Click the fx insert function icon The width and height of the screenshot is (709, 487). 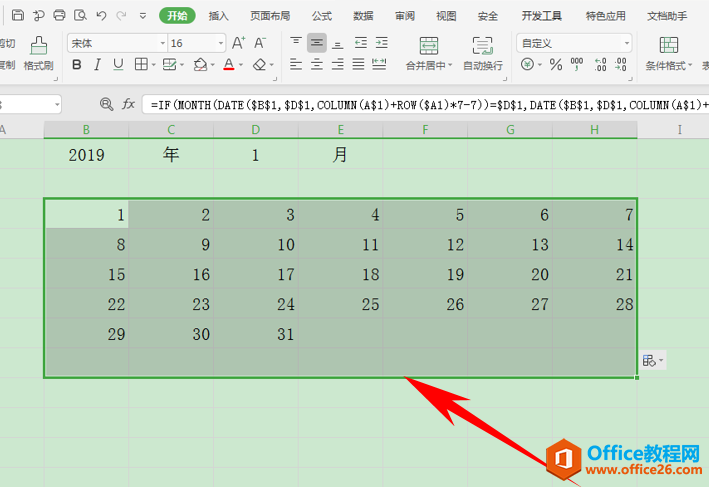click(x=128, y=104)
